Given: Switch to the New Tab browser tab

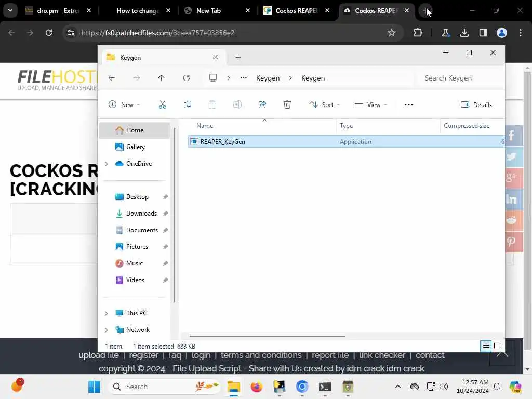Looking at the screenshot, I should pos(218,10).
